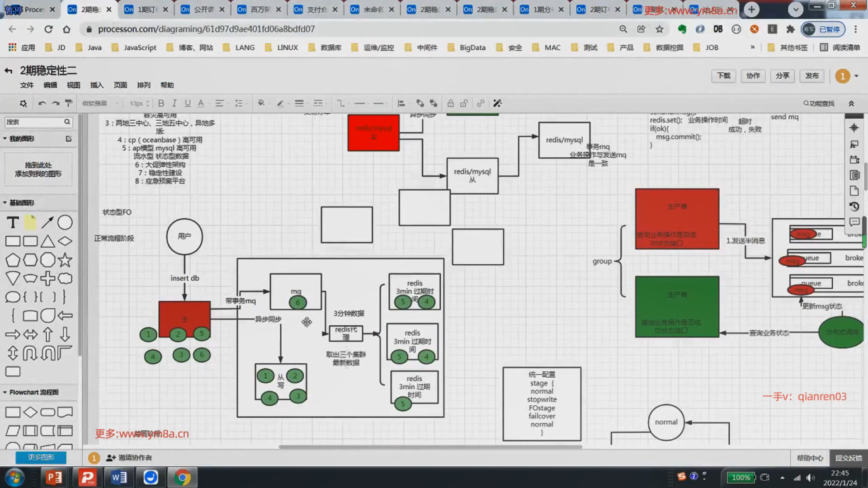
Task: Click the shape search input field
Action: [34, 122]
